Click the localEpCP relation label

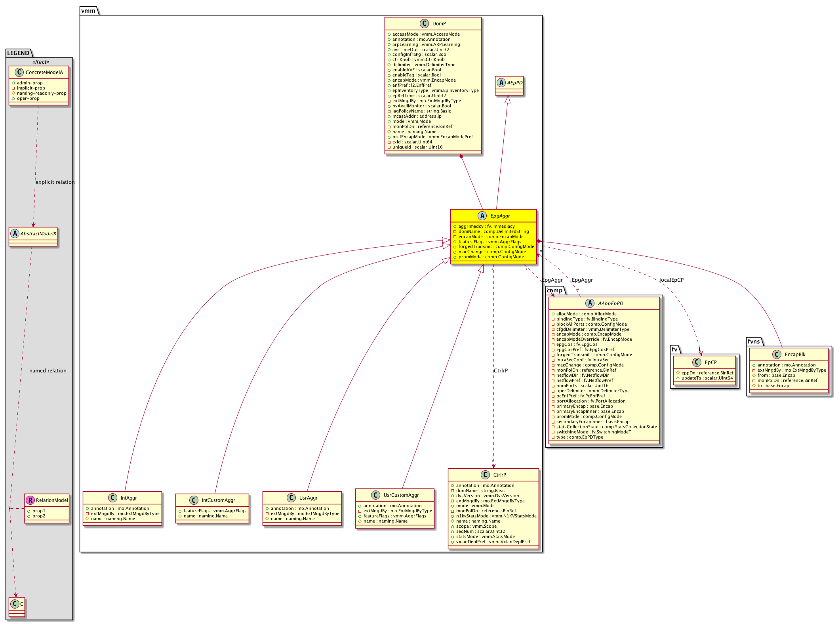671,280
